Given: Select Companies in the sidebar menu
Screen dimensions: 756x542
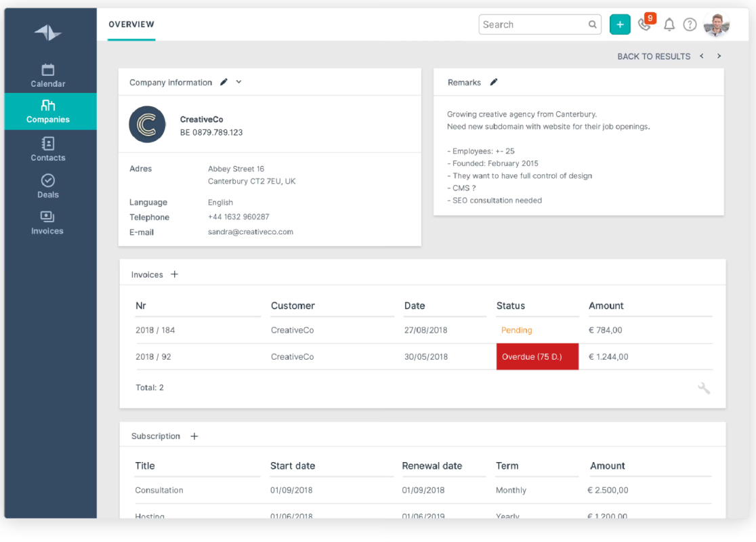Looking at the screenshot, I should click(47, 111).
